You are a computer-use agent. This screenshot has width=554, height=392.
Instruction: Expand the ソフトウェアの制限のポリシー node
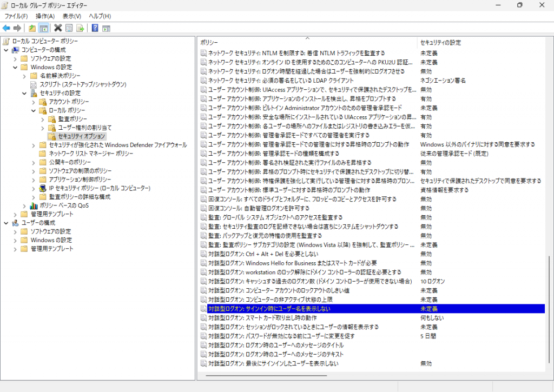pos(34,171)
